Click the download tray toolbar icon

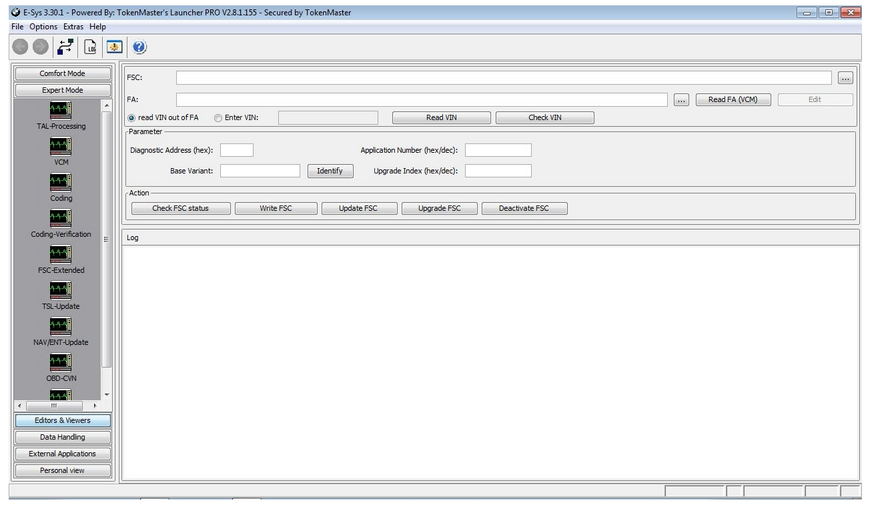point(114,47)
